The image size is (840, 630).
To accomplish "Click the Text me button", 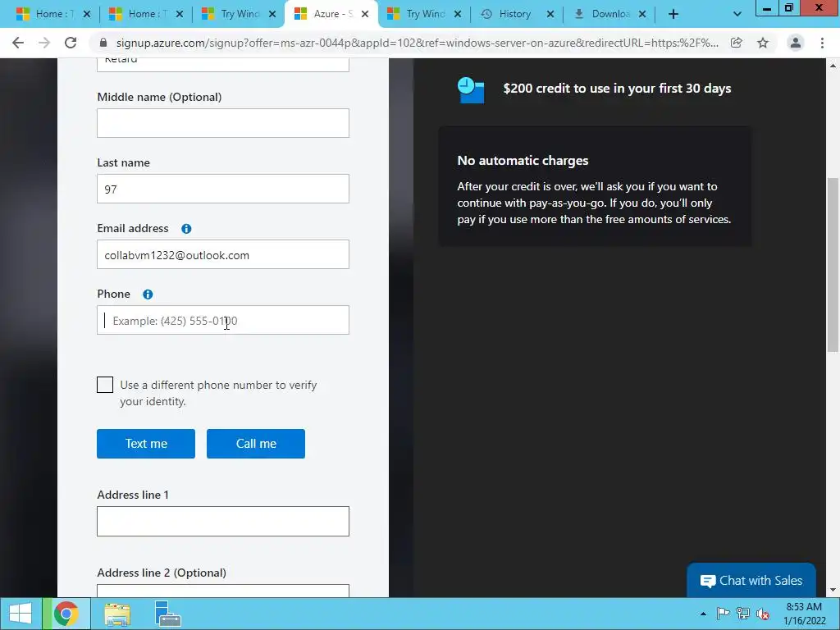I will click(146, 444).
